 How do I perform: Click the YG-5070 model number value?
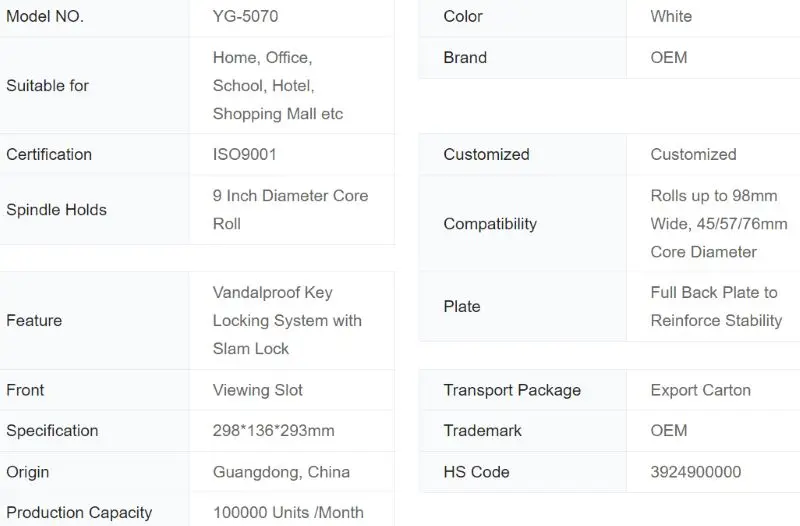(x=247, y=16)
